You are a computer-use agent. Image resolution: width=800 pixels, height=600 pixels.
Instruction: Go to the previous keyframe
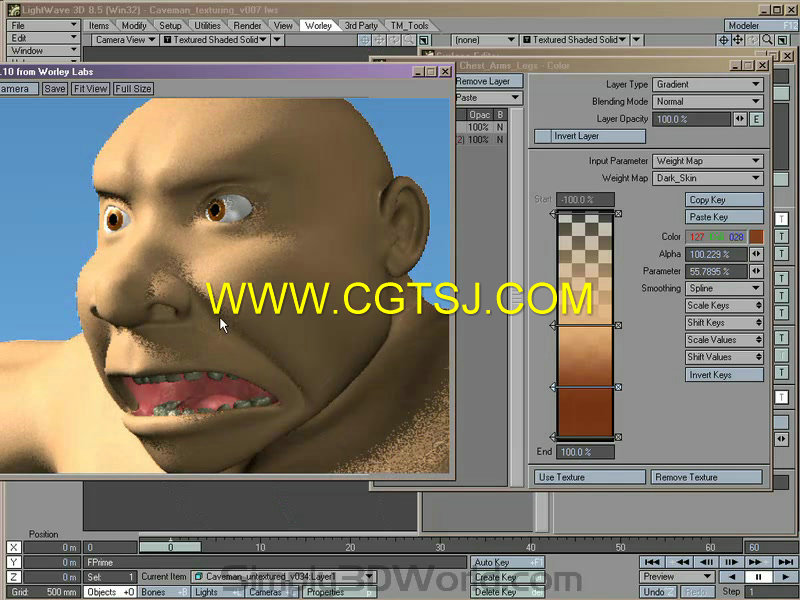(x=679, y=562)
